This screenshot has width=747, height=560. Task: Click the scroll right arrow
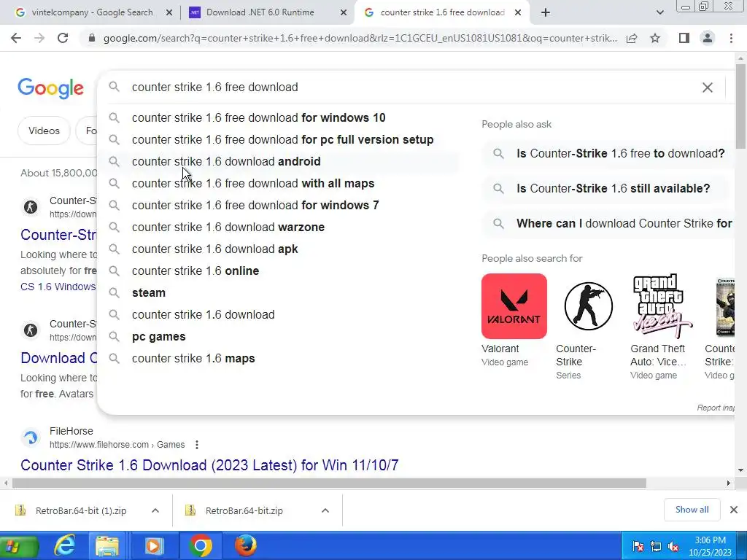pyautogui.click(x=729, y=483)
